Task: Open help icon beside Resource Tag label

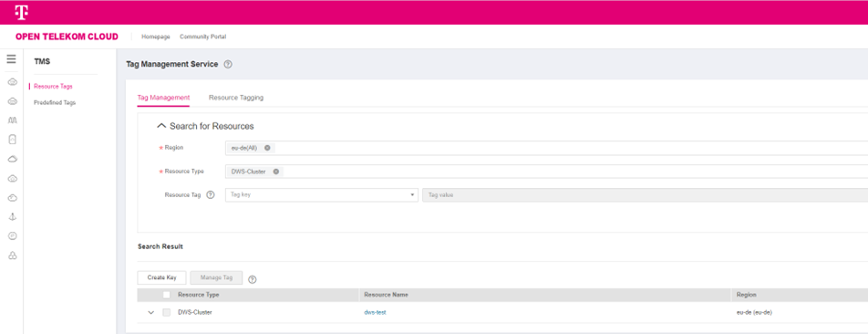Action: point(210,195)
